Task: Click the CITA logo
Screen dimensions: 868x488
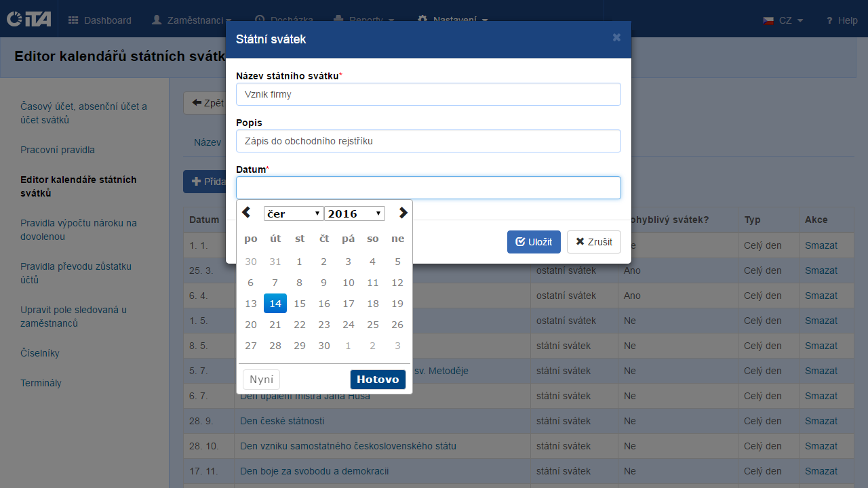Action: [28, 20]
